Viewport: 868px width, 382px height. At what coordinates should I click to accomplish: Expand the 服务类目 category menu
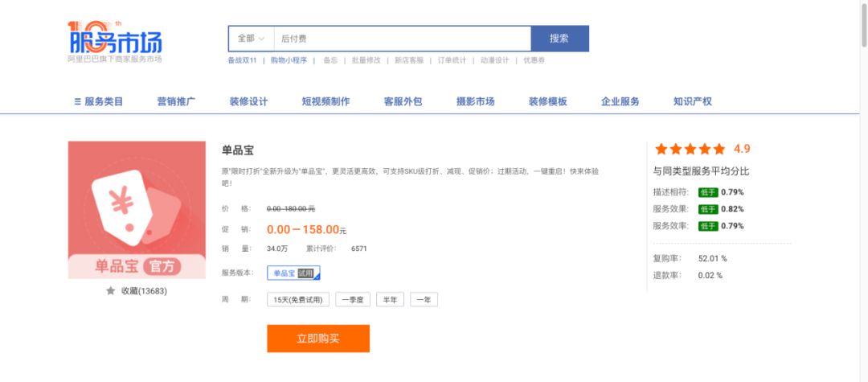(99, 101)
